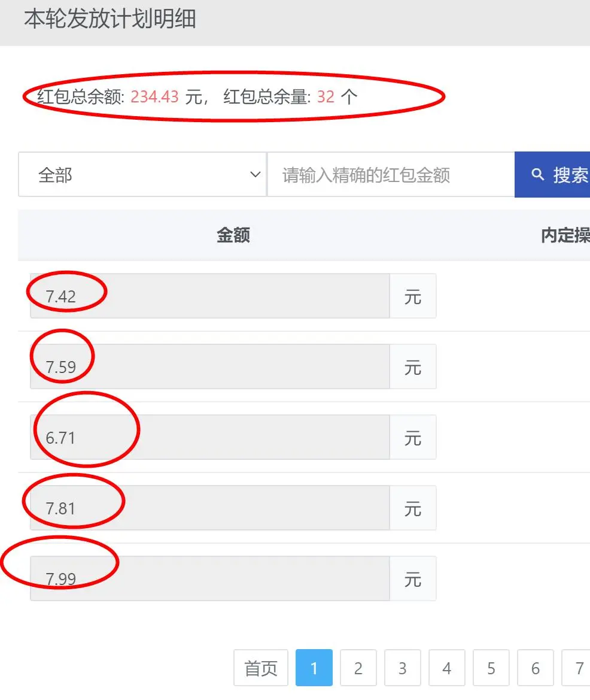Click the 请输入精确的红包金额 search field

click(x=390, y=175)
